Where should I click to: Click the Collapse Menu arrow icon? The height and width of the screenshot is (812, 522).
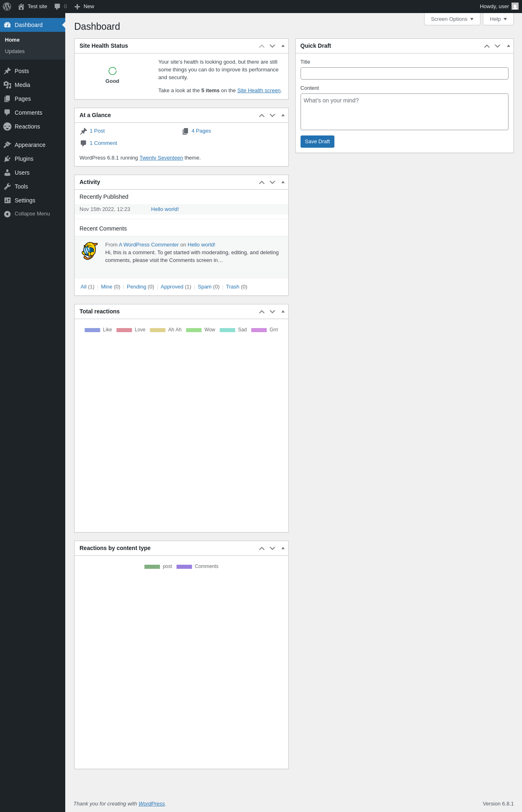7,214
